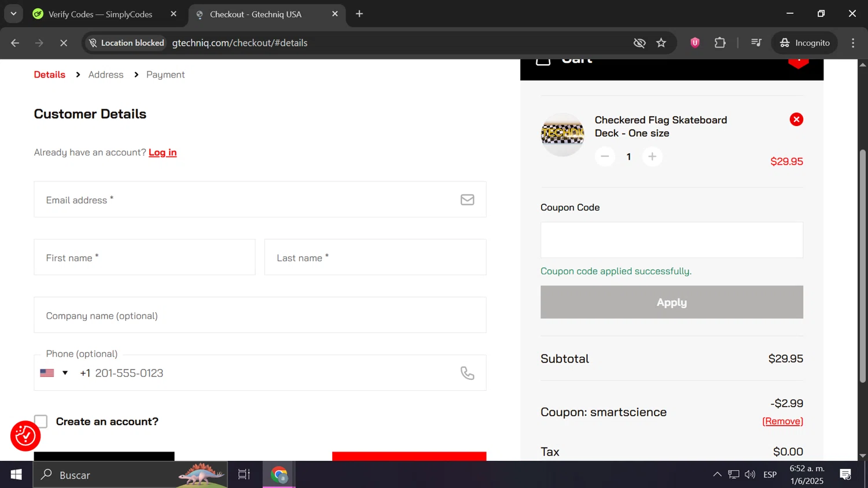Open the tab search dropdown arrow

(13, 14)
